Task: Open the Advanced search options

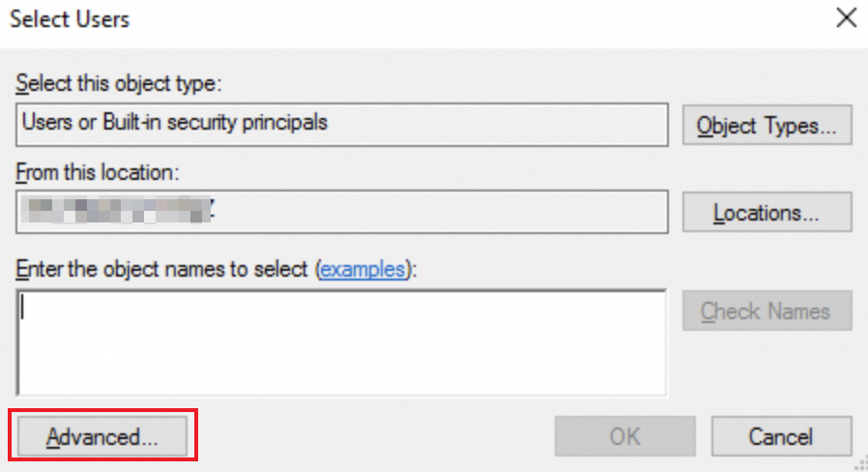Action: pyautogui.click(x=102, y=437)
